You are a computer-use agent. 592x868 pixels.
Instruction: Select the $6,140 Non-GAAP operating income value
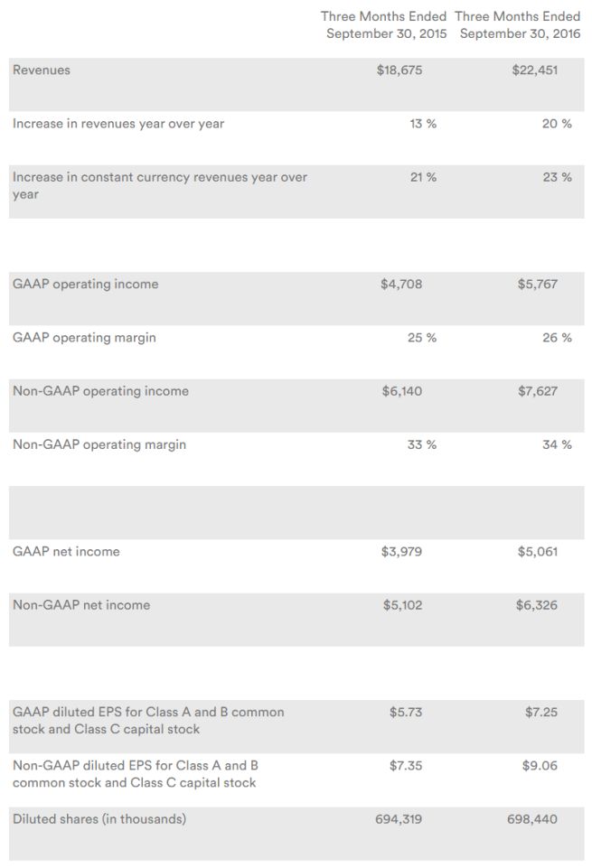(401, 391)
